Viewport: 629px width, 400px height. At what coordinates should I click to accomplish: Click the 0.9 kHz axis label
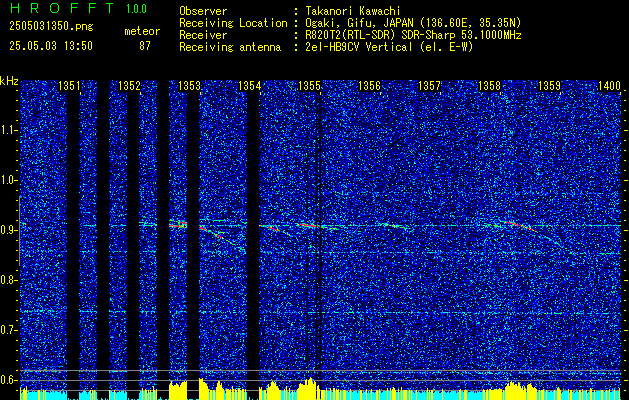[8, 230]
